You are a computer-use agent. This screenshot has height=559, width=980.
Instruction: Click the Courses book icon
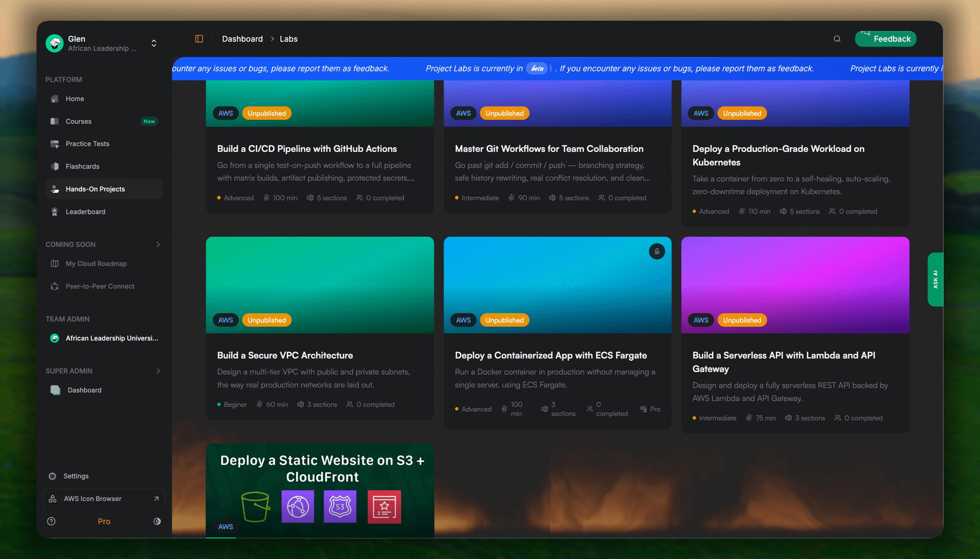point(54,121)
